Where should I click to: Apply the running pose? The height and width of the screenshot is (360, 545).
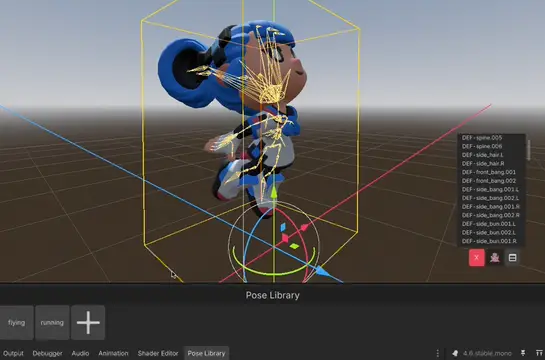pos(52,322)
